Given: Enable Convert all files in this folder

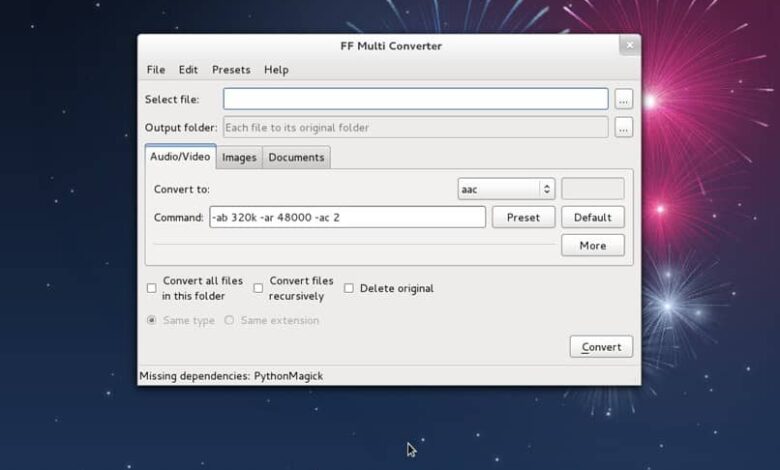Looking at the screenshot, I should tap(152, 288).
